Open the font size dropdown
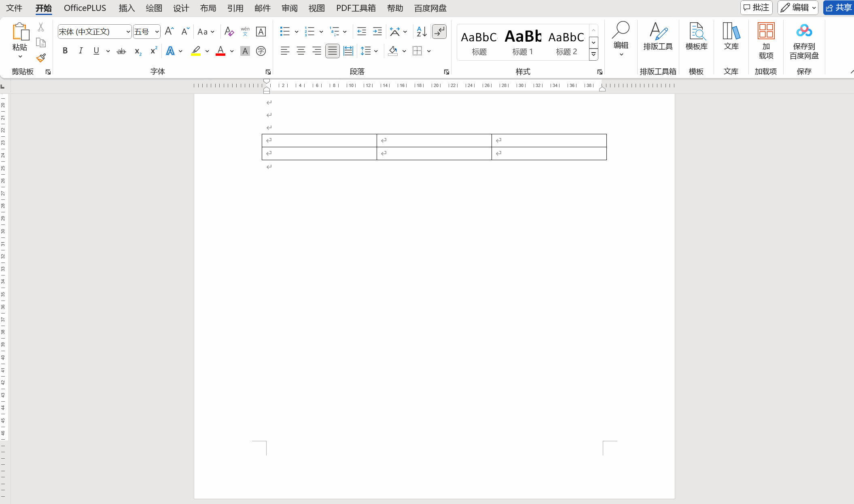Image resolution: width=854 pixels, height=504 pixels. click(157, 32)
